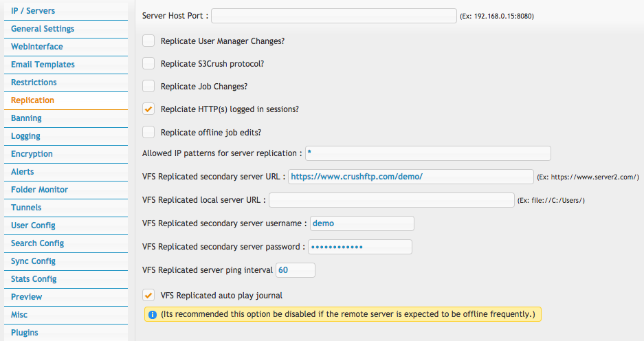Toggle Replicate Job Changes checkbox
The height and width of the screenshot is (341, 644).
pos(148,86)
